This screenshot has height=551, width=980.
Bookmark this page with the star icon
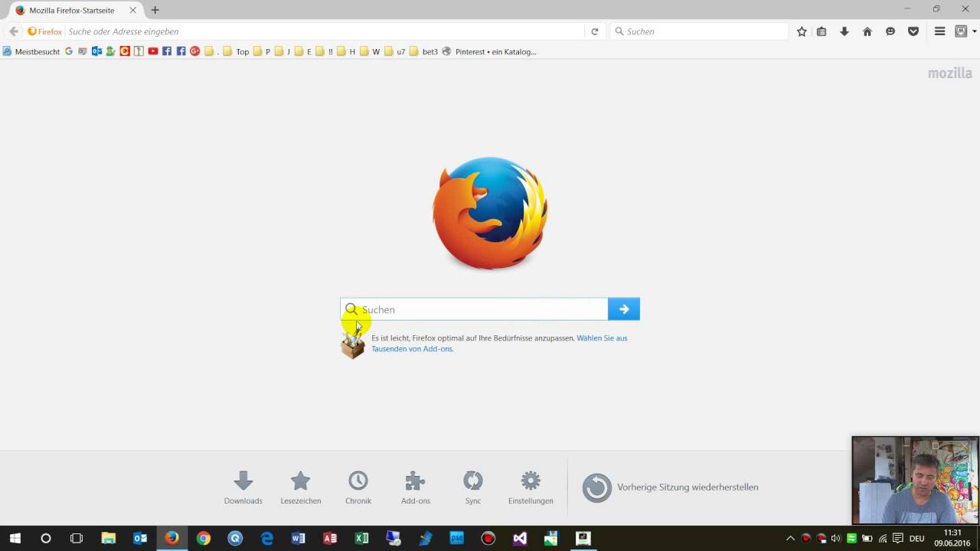click(x=802, y=31)
